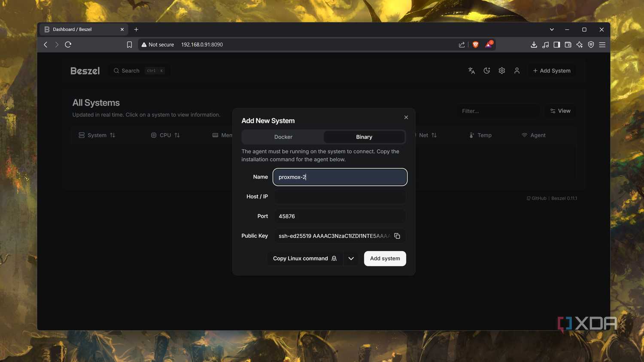The image size is (644, 362).
Task: Open the GitHub link in footer
Action: pyautogui.click(x=537, y=199)
